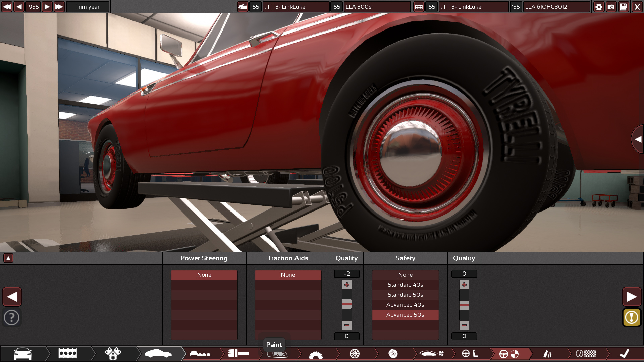Viewport: 644px width, 362px height.
Task: Increase Safety quality with plus button
Action: [464, 285]
